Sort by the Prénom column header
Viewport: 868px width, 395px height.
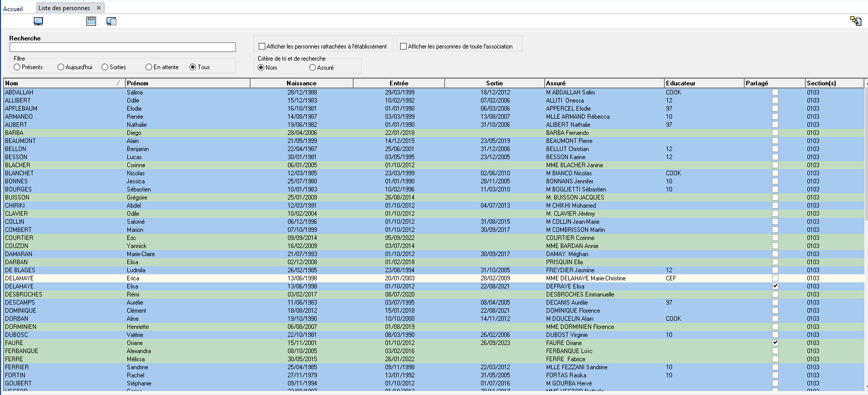[x=187, y=83]
